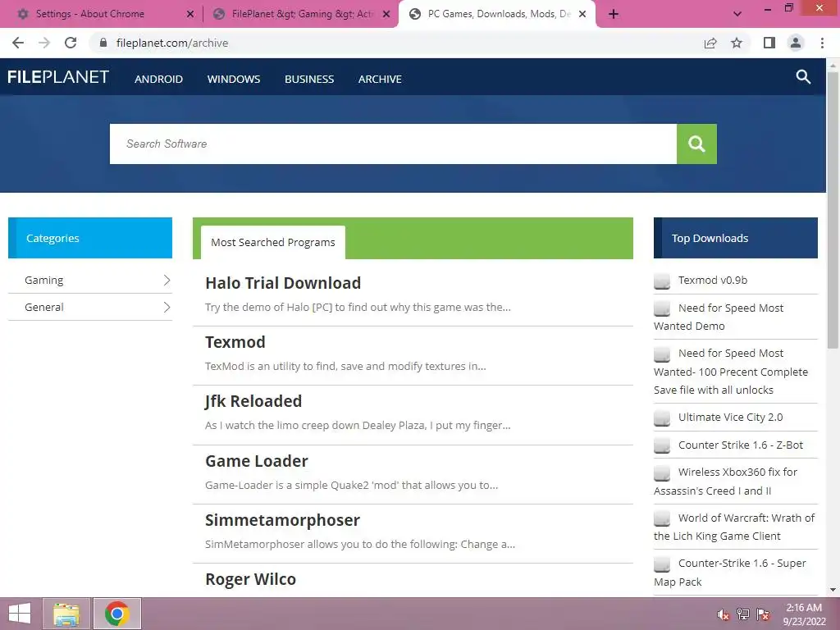Go forward in browser history
This screenshot has height=630, width=840.
44,43
